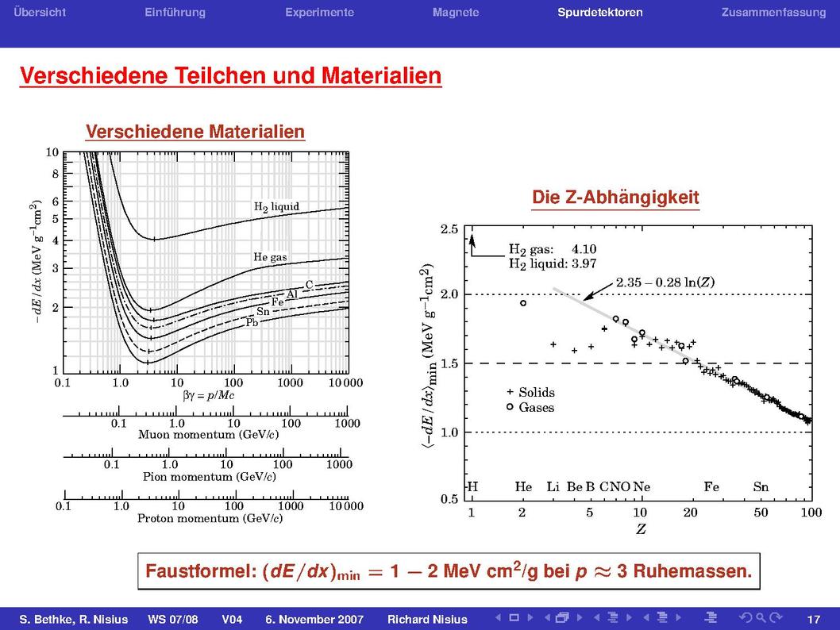Screen dimensions: 840x630
Task: Jump to next subsection arrow
Action: [x=628, y=617]
